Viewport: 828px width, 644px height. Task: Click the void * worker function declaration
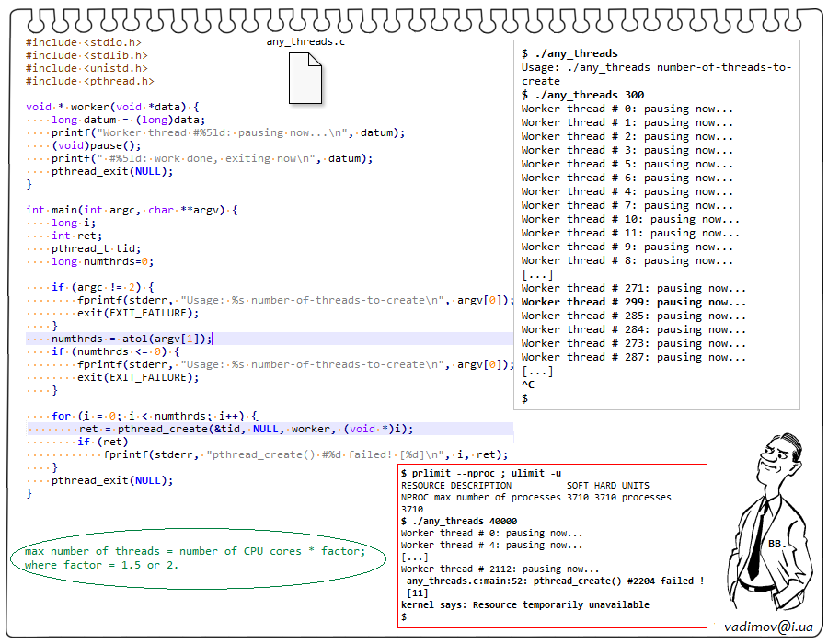tap(112, 107)
